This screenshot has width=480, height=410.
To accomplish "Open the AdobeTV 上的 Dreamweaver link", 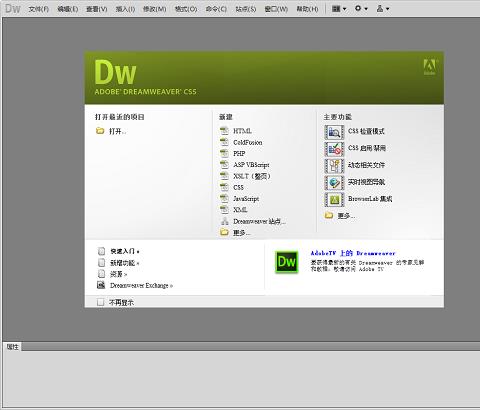I will tap(353, 253).
